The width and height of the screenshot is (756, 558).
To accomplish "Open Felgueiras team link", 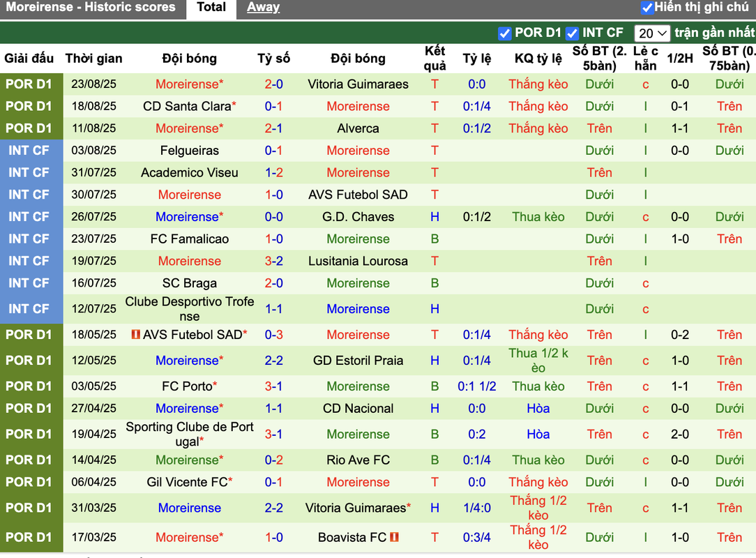I will pos(190,151).
